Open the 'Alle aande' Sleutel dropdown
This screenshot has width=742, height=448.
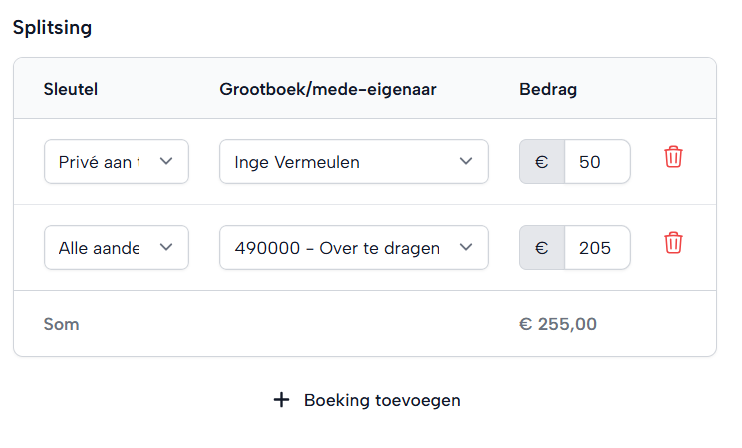116,248
